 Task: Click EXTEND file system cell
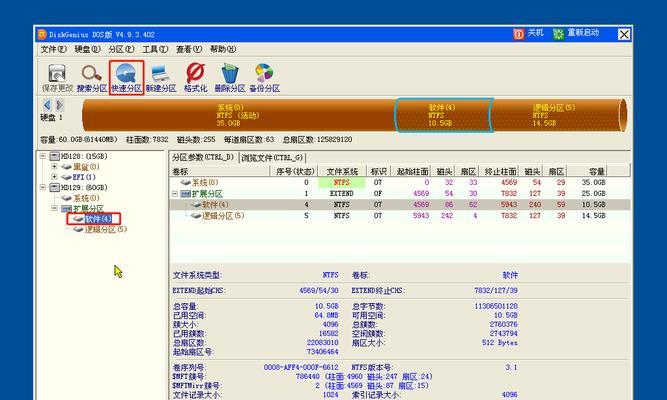342,194
